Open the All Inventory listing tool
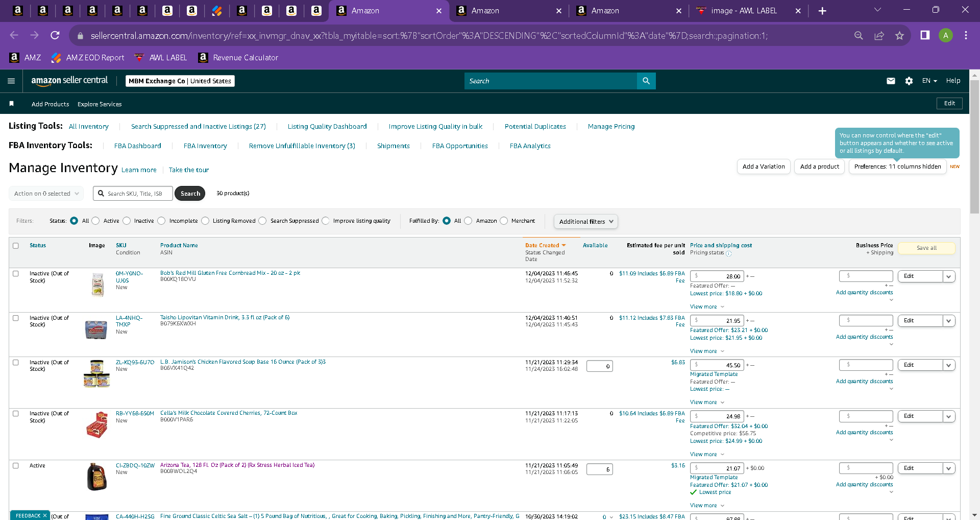The height and width of the screenshot is (520, 980). click(x=89, y=127)
